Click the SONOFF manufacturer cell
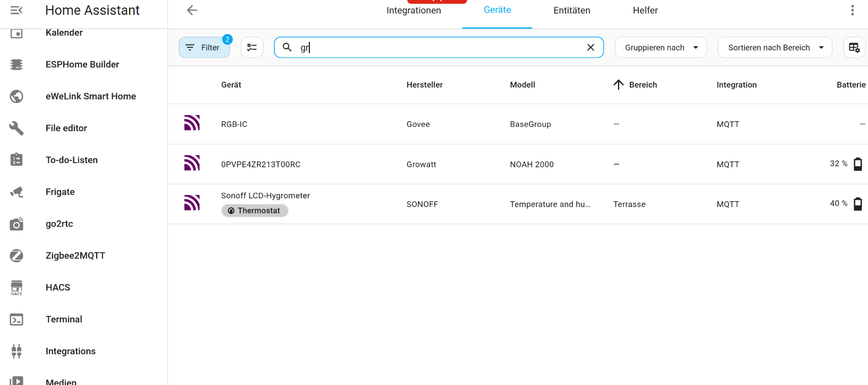Image resolution: width=868 pixels, height=385 pixels. tap(423, 204)
